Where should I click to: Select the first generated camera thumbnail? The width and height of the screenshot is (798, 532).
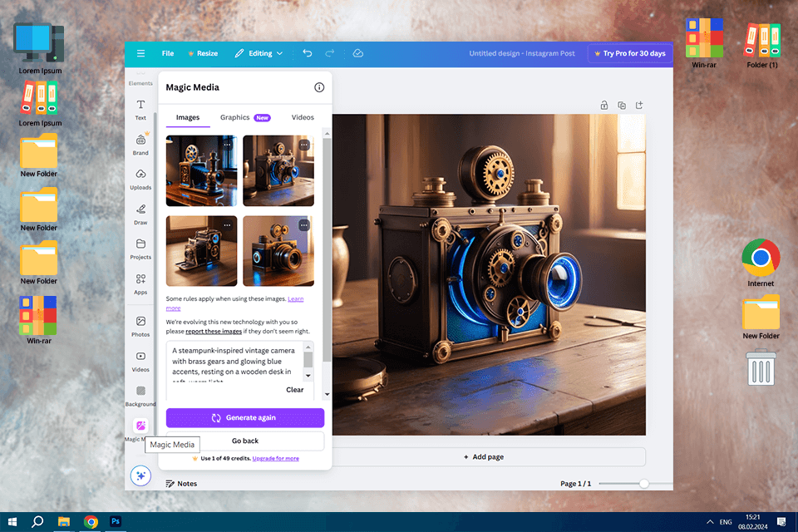point(201,170)
